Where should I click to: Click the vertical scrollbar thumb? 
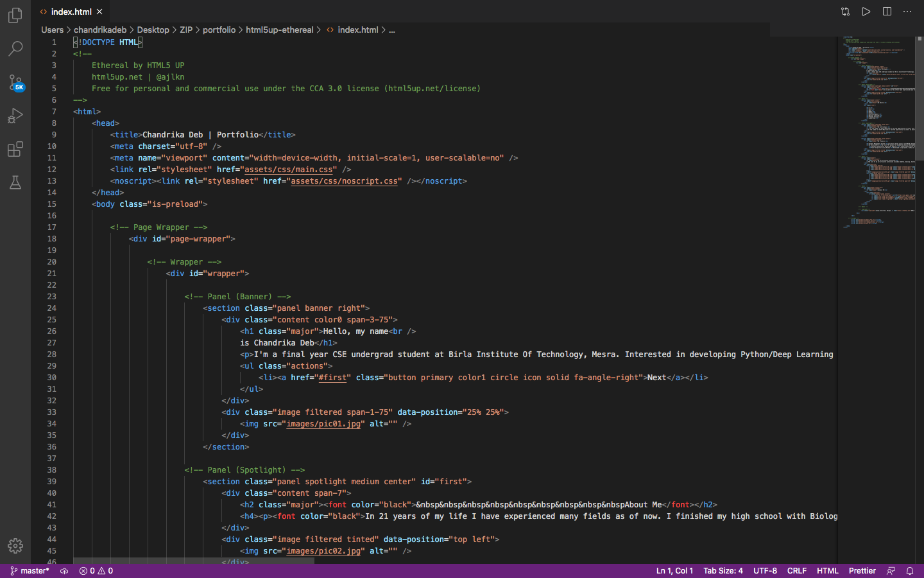pos(920,98)
